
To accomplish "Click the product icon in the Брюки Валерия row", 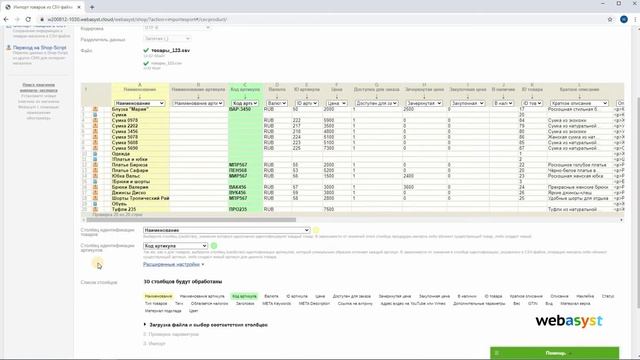I will (x=95, y=187).
